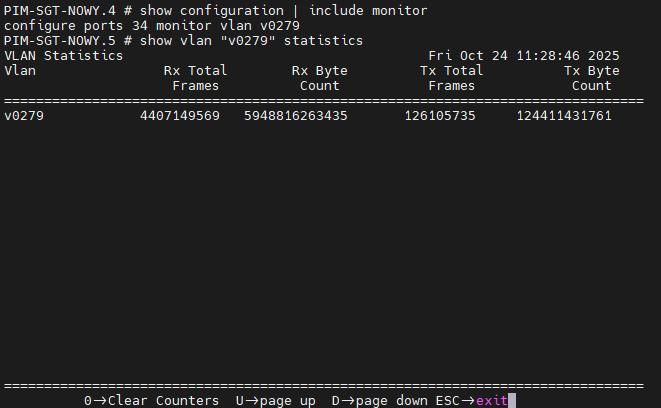Select the v0279 VLAN row name
The width and height of the screenshot is (661, 408).
point(24,116)
